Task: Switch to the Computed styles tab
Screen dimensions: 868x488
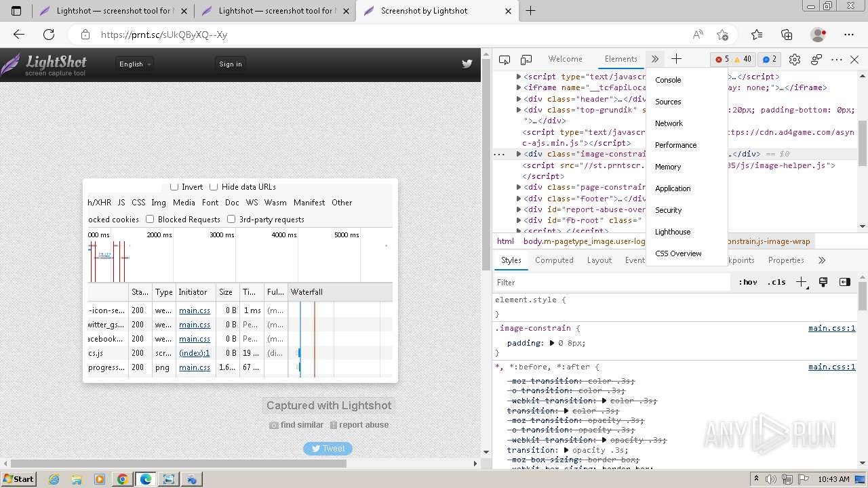Action: tap(554, 260)
